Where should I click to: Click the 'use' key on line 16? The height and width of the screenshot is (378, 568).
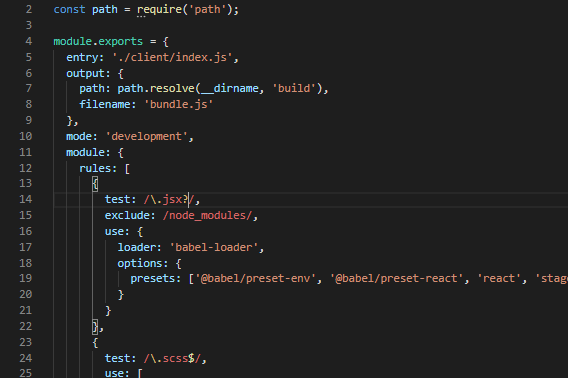[x=114, y=231]
